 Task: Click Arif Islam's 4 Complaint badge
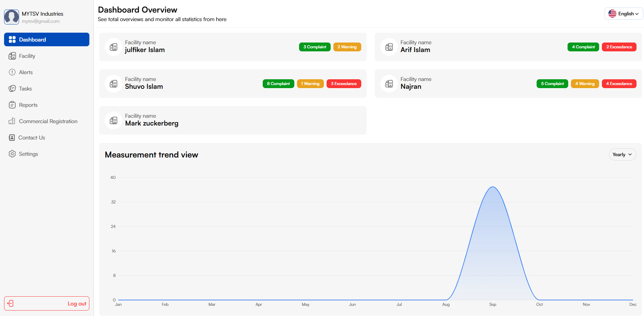583,47
